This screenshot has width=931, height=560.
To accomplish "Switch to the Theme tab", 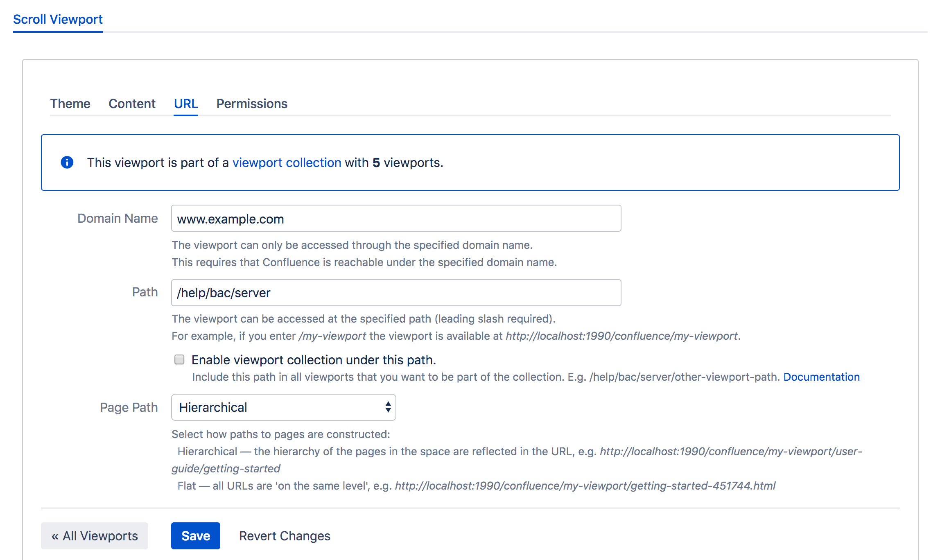I will click(70, 104).
